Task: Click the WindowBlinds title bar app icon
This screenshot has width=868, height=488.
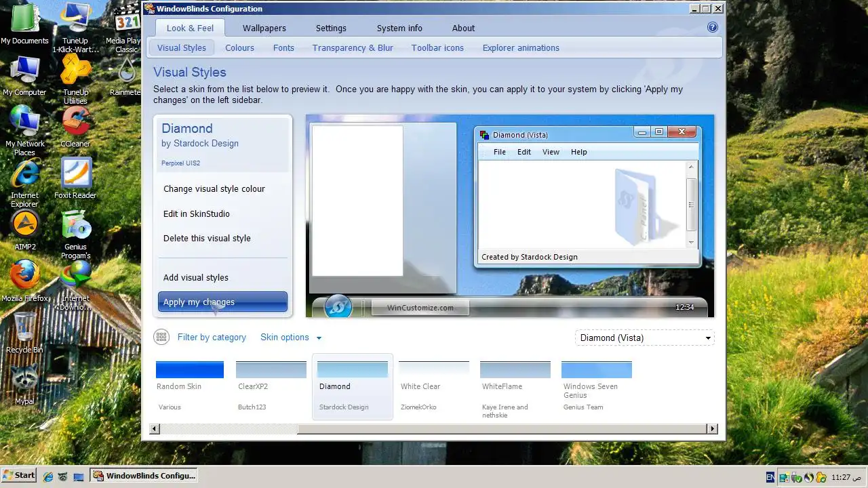Action: click(149, 9)
